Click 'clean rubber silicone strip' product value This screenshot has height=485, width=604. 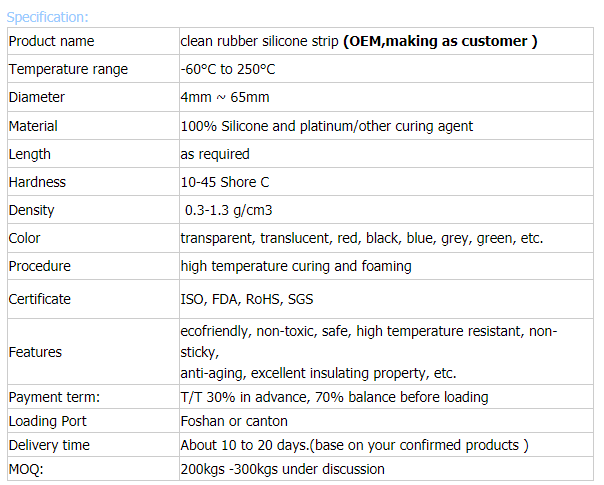(259, 41)
